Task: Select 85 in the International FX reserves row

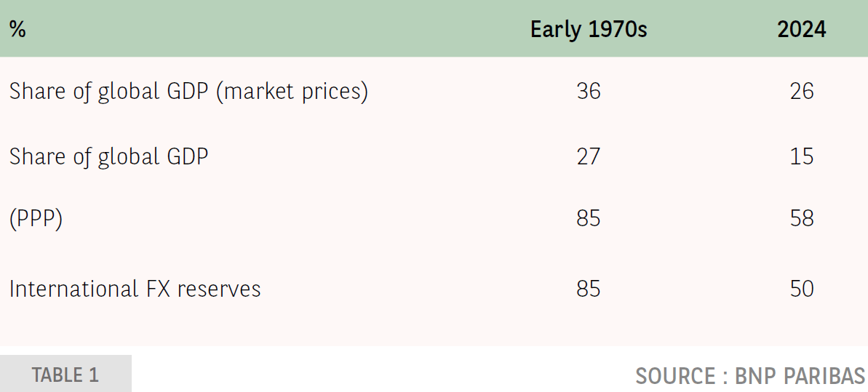Action: tap(589, 289)
